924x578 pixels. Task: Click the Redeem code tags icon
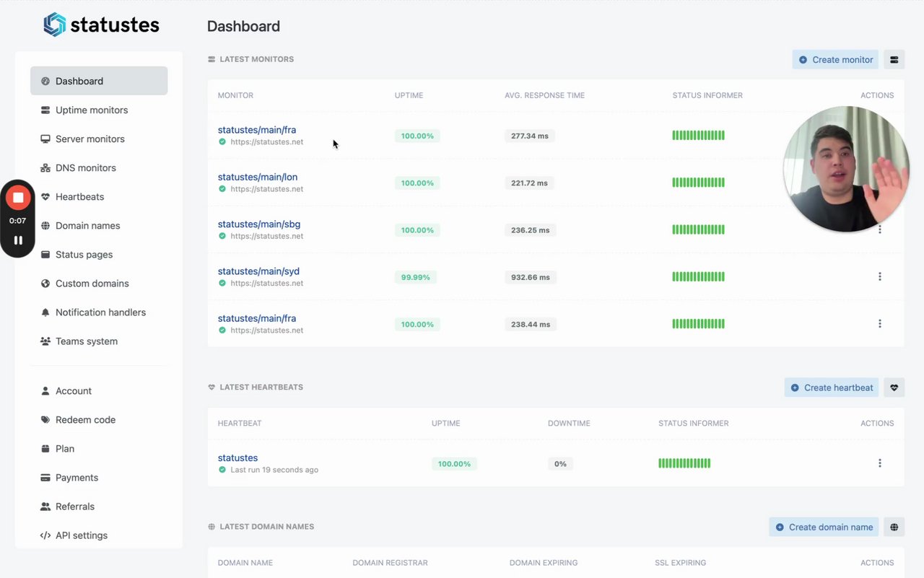click(x=45, y=419)
